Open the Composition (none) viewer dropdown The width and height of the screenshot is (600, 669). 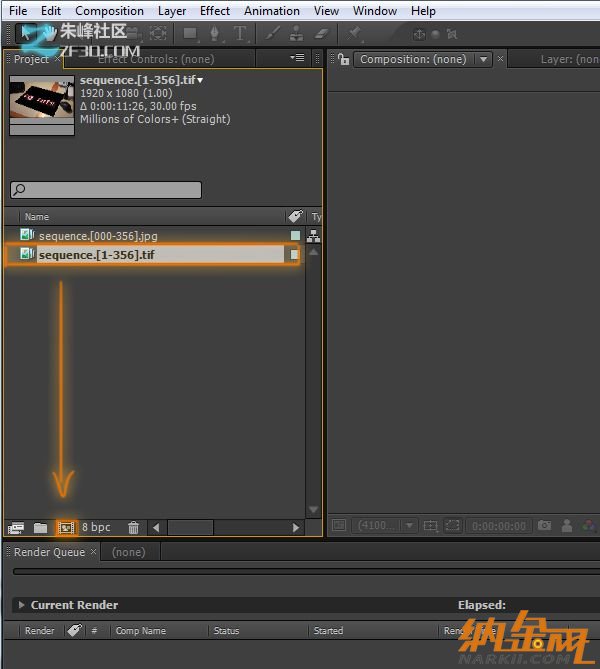484,59
